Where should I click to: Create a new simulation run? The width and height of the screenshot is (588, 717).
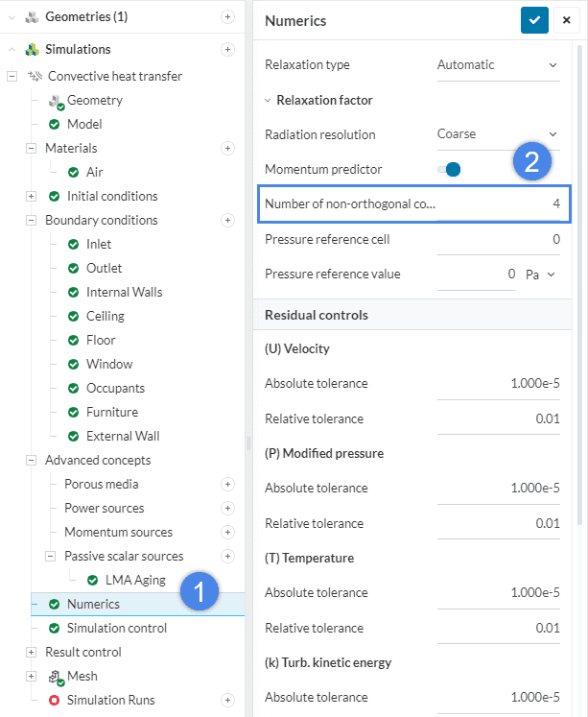227,700
